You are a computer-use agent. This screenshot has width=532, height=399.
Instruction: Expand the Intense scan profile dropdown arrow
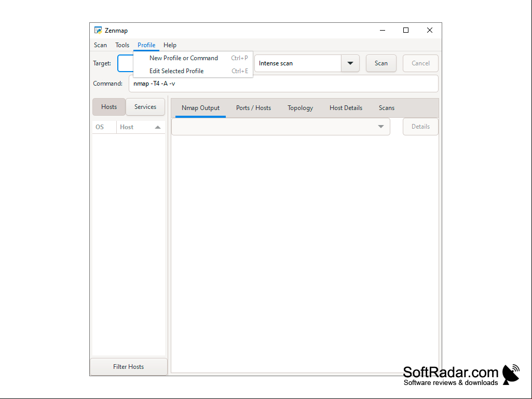click(350, 63)
